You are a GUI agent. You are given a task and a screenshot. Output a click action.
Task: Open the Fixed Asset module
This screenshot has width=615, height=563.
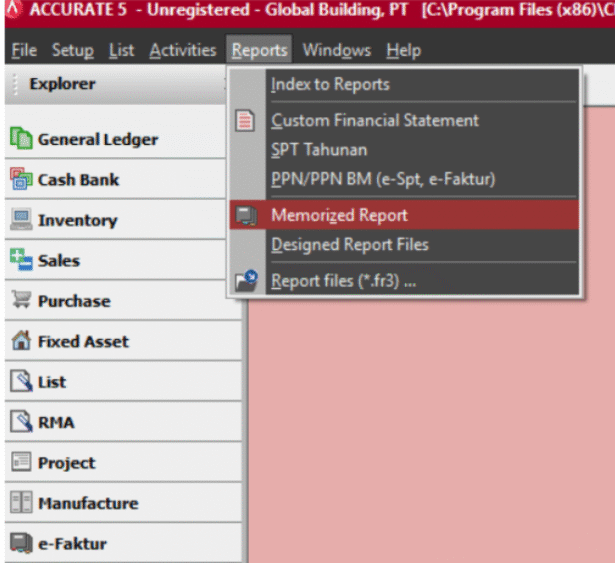click(124, 341)
